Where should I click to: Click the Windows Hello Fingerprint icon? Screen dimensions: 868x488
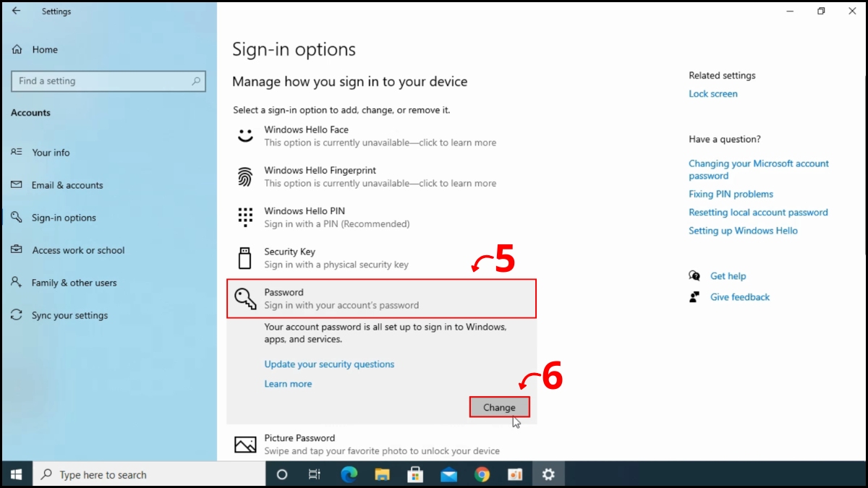245,176
